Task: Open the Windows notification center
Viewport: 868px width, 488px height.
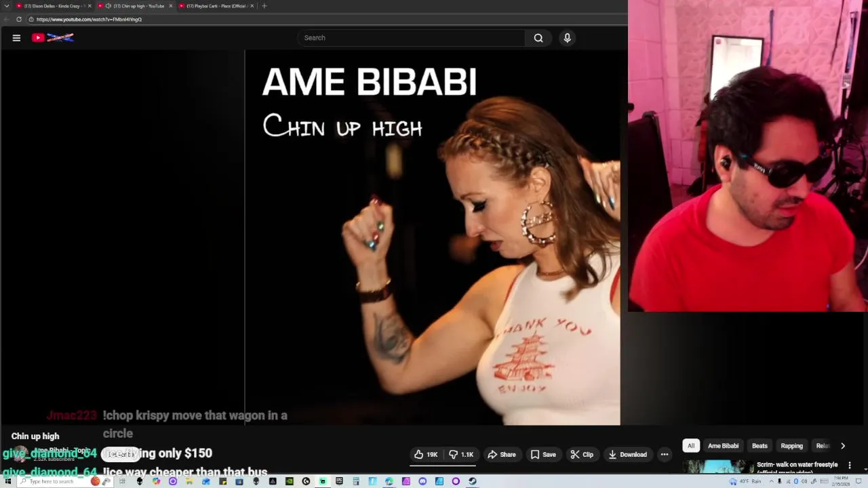Action: (859, 481)
